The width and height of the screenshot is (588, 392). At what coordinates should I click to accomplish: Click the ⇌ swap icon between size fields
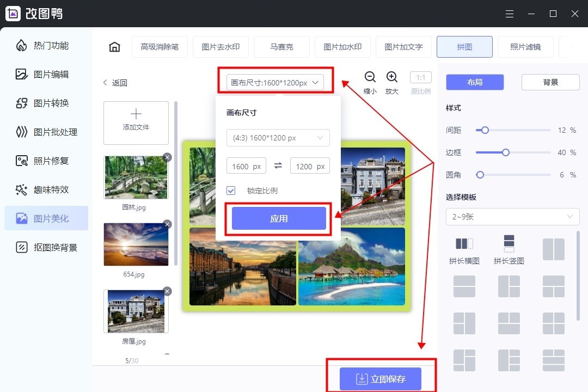278,166
